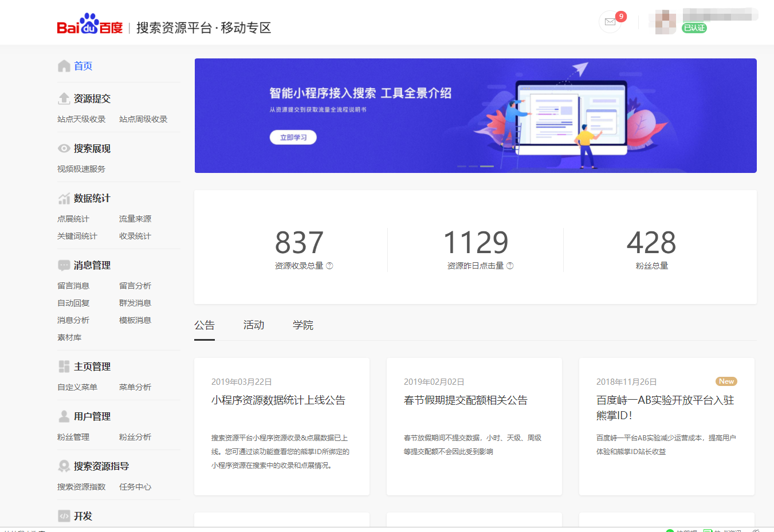This screenshot has height=532, width=774.
Task: Open 菜单分析
Action: coord(135,387)
